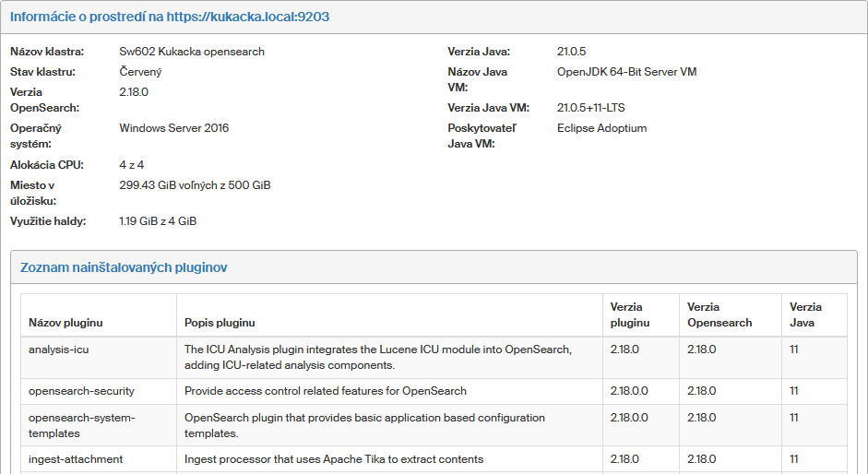
Task: Click the cluster status value 'Červený'
Action: (140, 72)
